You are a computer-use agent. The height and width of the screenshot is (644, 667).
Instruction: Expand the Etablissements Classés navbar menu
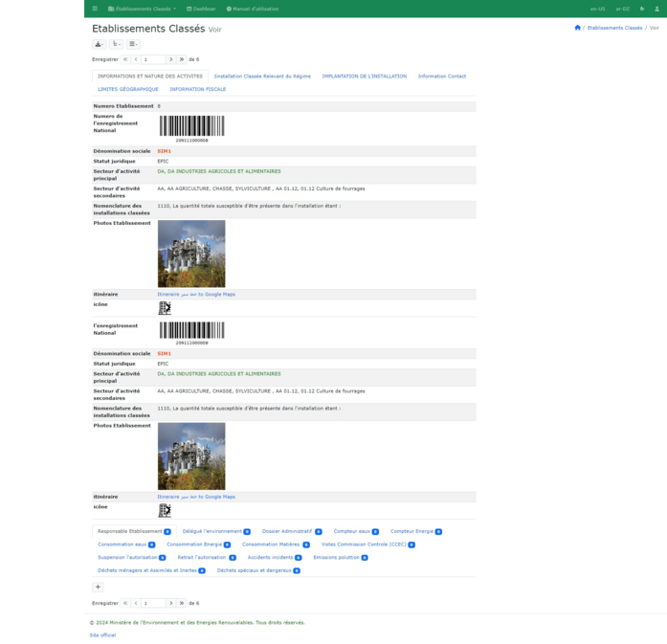click(143, 9)
